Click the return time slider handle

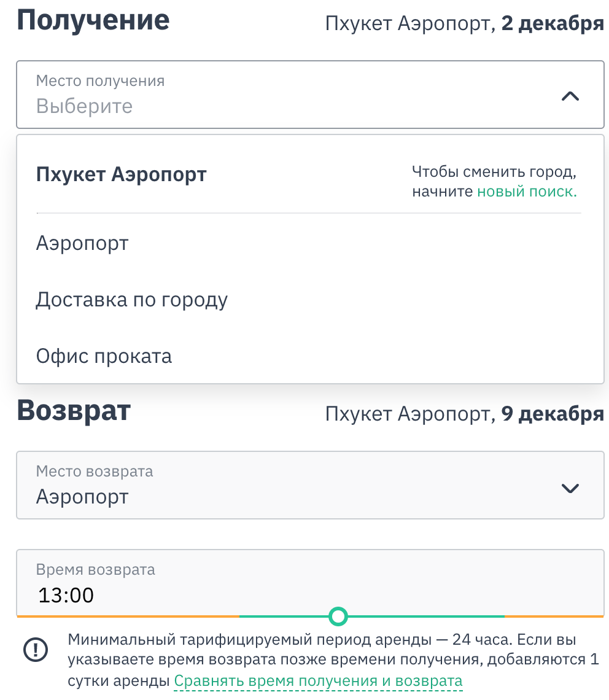click(338, 616)
